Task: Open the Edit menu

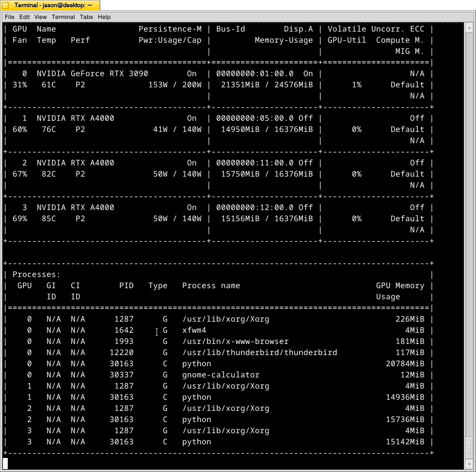Action: click(x=24, y=17)
